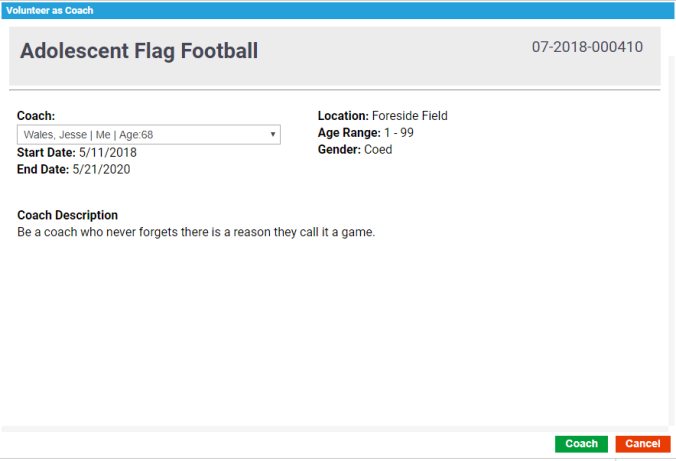The image size is (676, 461).
Task: Click the Coach: field label
Action: [x=36, y=116]
